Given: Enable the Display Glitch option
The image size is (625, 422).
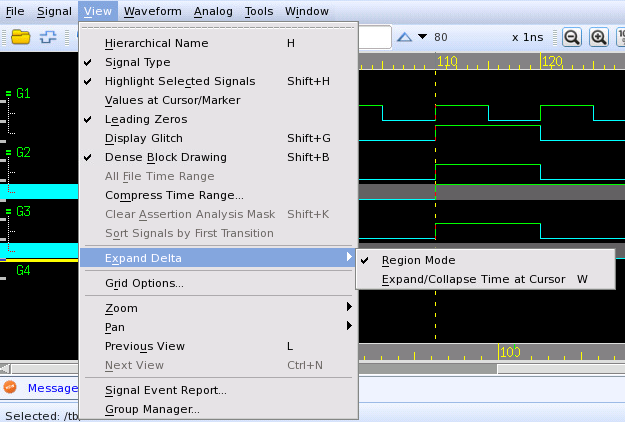Looking at the screenshot, I should (218, 138).
